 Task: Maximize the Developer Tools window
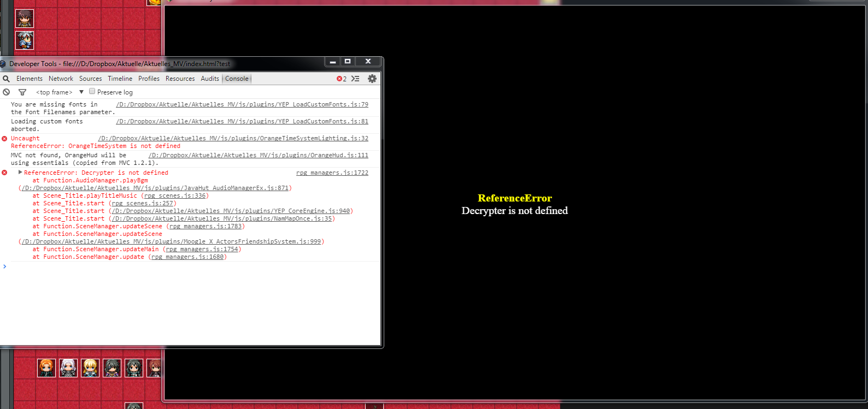348,61
